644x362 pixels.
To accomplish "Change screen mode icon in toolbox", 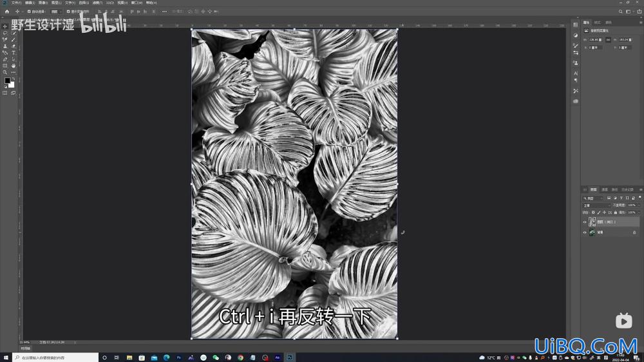I will (13, 93).
